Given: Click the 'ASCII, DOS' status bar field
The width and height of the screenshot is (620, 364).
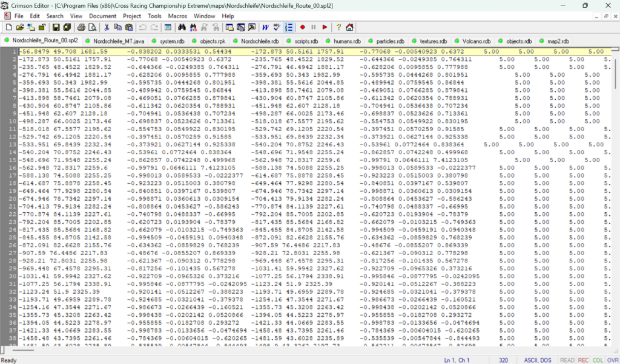Looking at the screenshot, I should pyautogui.click(x=538, y=360).
